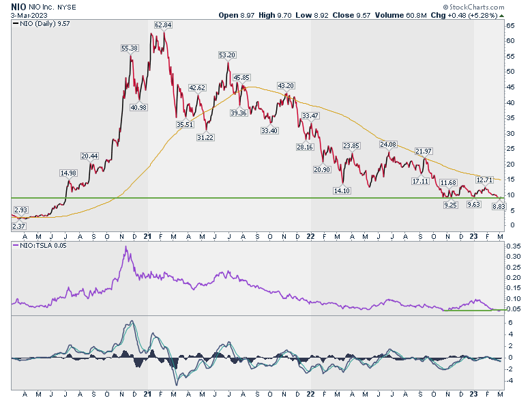
Task: Click the 45.85 price label
Action: click(x=241, y=78)
